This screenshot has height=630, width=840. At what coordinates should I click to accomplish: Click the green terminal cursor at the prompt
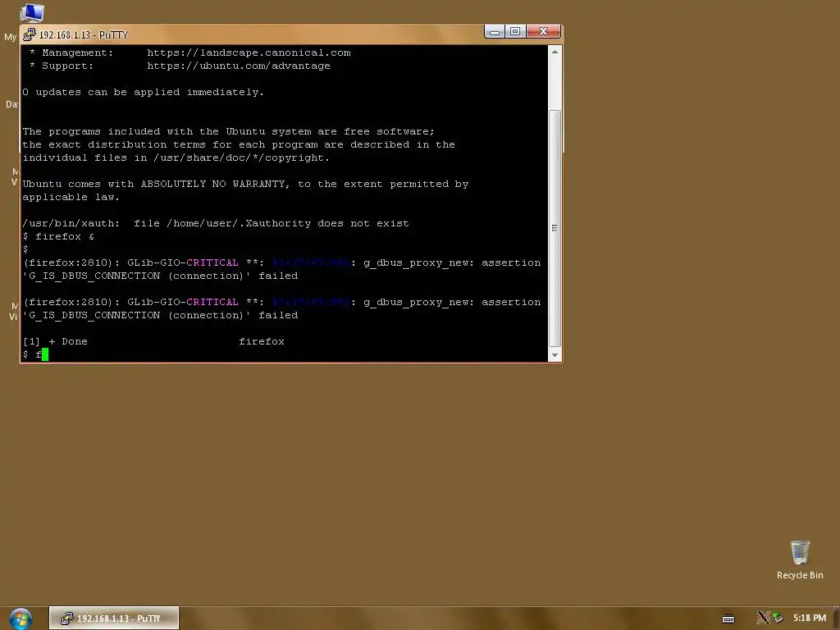coord(45,354)
